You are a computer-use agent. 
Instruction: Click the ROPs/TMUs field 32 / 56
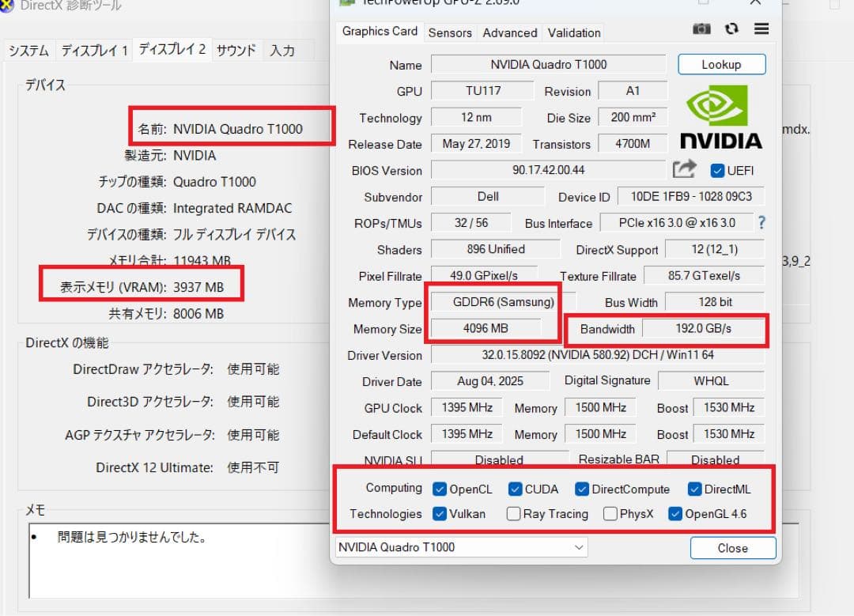click(471, 223)
